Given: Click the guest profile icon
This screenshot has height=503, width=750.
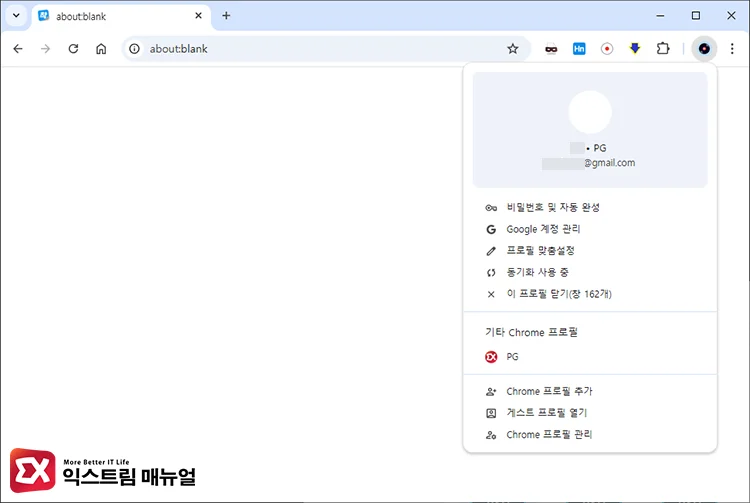Looking at the screenshot, I should (x=491, y=413).
